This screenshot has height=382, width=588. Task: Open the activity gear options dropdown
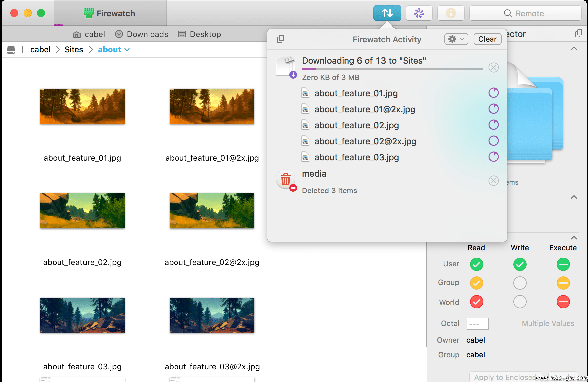(456, 39)
